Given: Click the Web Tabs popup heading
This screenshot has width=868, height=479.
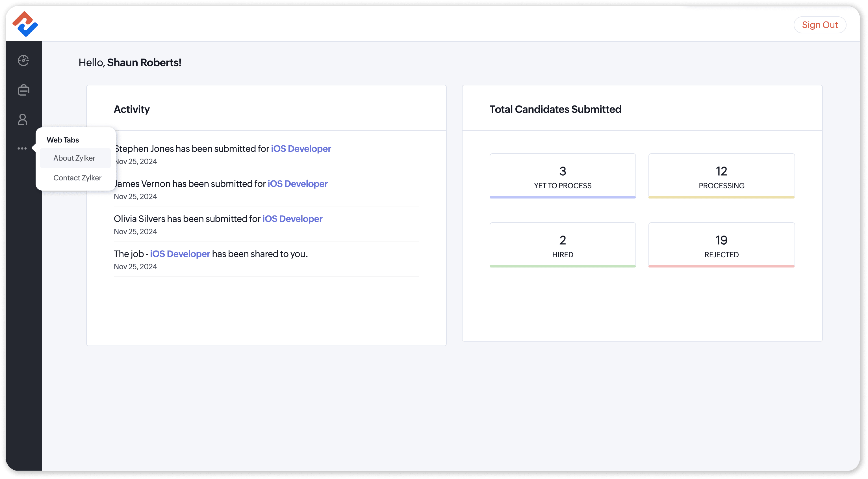Looking at the screenshot, I should (63, 140).
